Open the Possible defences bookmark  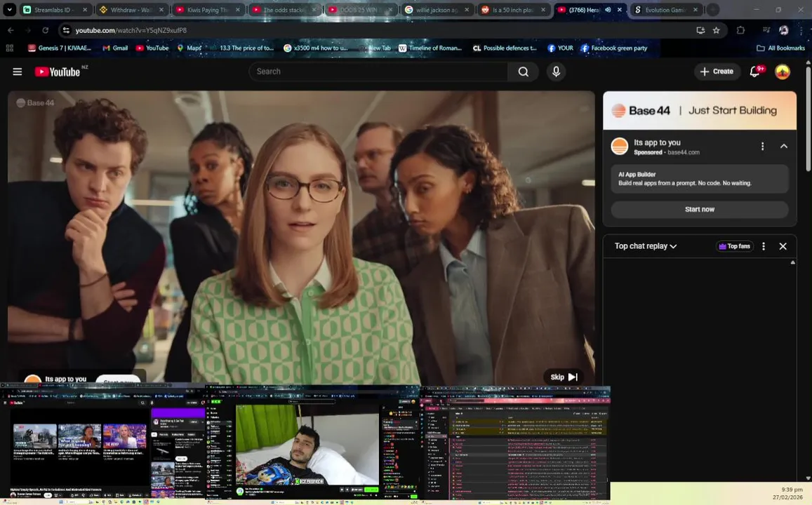point(505,48)
